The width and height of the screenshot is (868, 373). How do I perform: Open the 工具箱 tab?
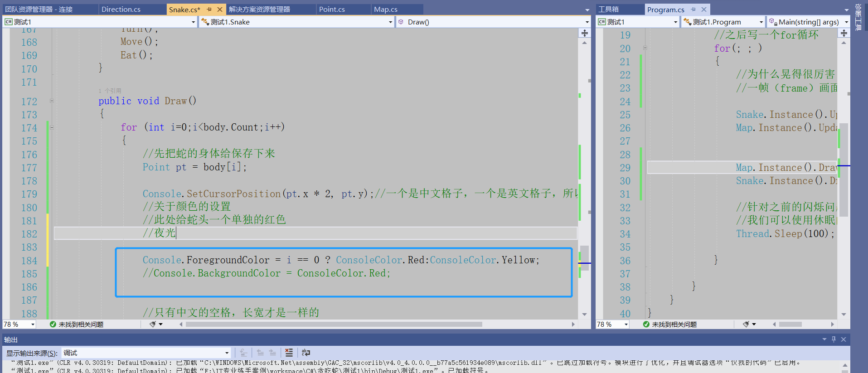[x=608, y=10]
